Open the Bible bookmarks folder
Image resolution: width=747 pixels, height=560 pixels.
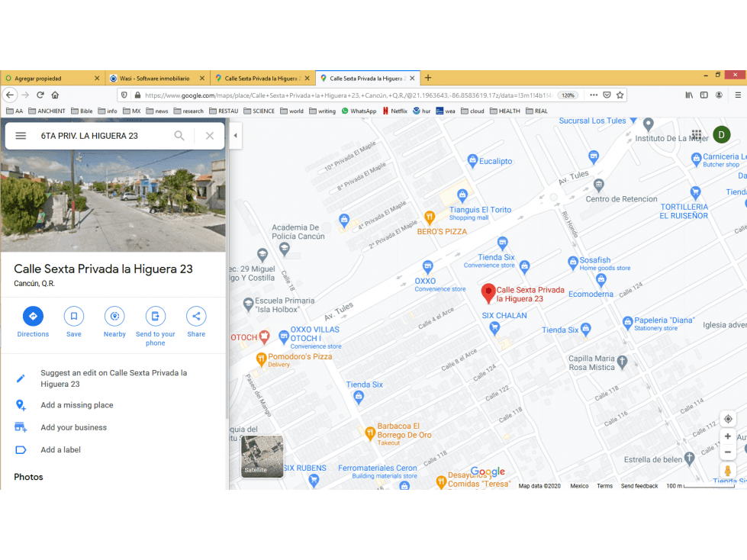point(82,111)
